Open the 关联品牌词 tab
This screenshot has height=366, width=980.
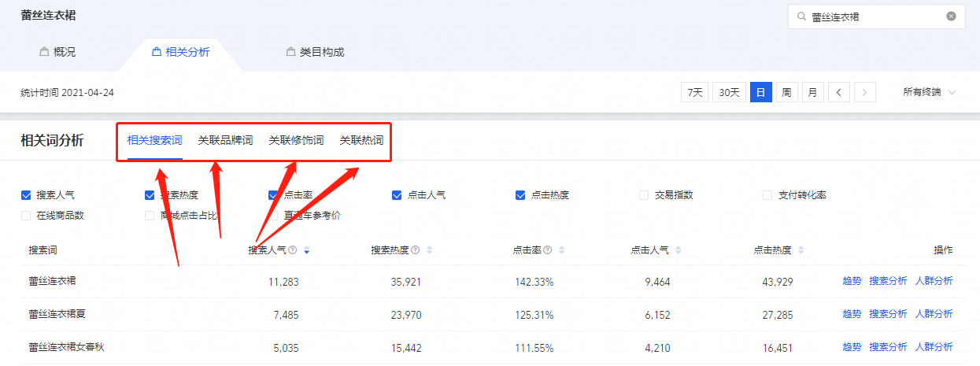225,141
